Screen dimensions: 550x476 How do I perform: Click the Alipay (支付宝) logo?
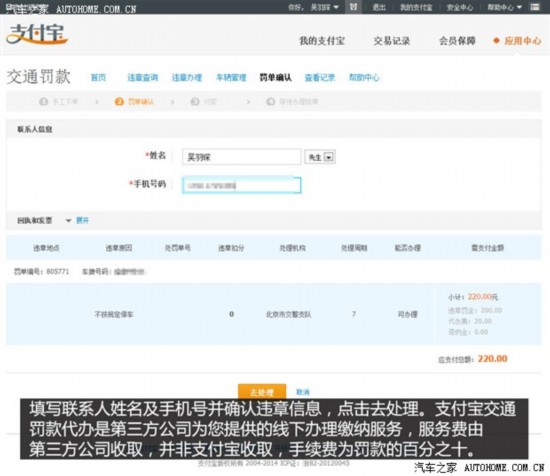click(x=37, y=34)
